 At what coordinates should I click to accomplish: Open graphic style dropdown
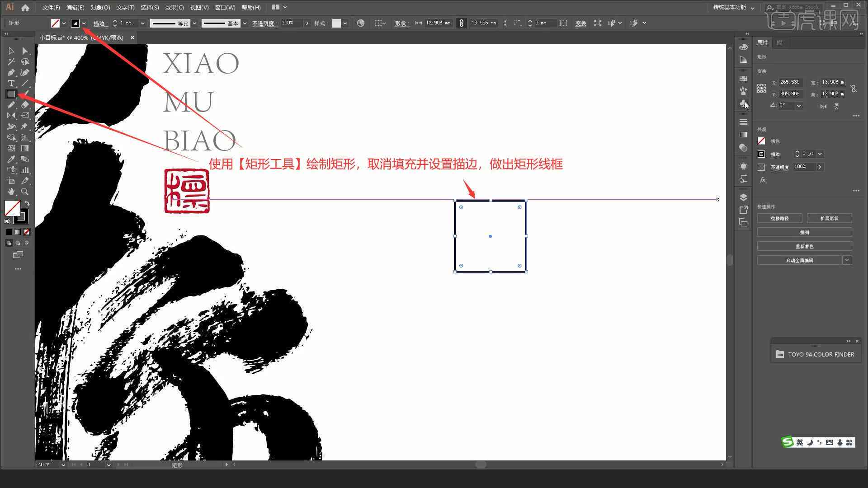pyautogui.click(x=345, y=23)
